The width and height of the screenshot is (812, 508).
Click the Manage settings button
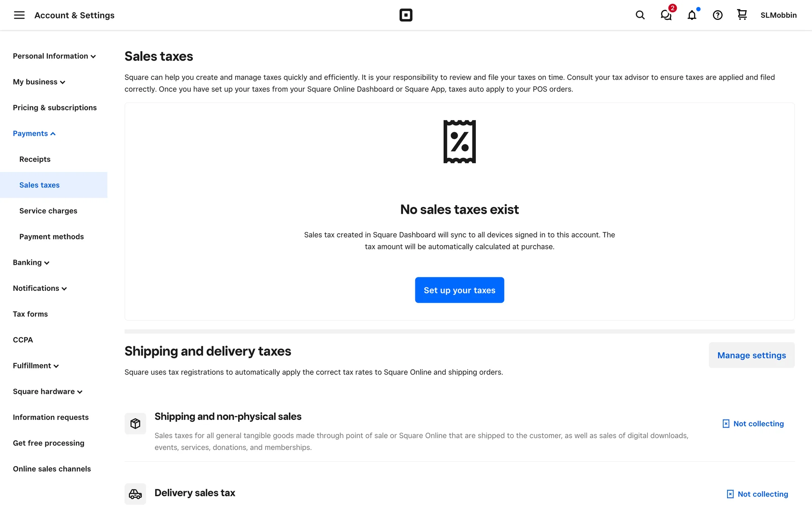pyautogui.click(x=751, y=355)
